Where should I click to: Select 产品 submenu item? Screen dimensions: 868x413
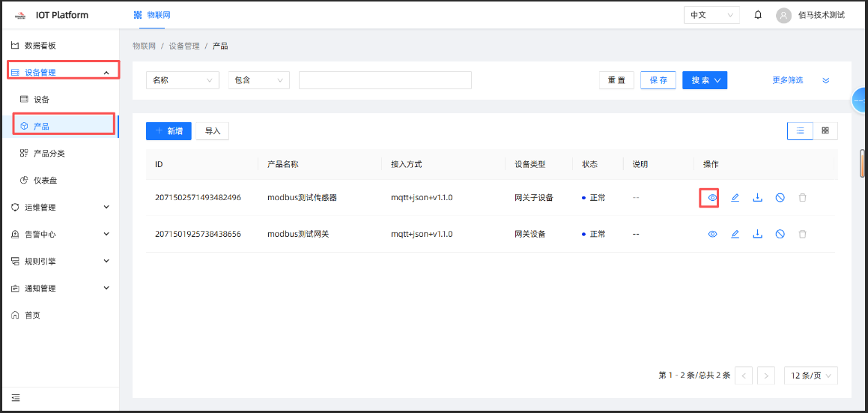click(60, 127)
